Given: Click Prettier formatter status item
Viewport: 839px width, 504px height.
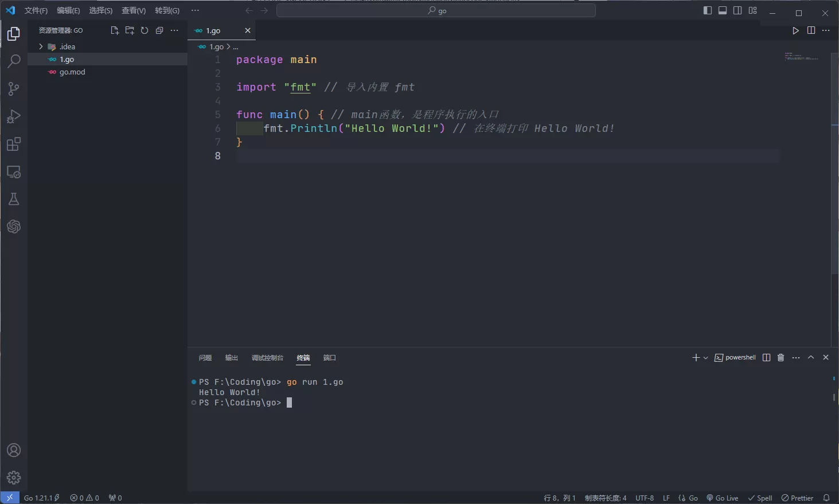Looking at the screenshot, I should (798, 498).
